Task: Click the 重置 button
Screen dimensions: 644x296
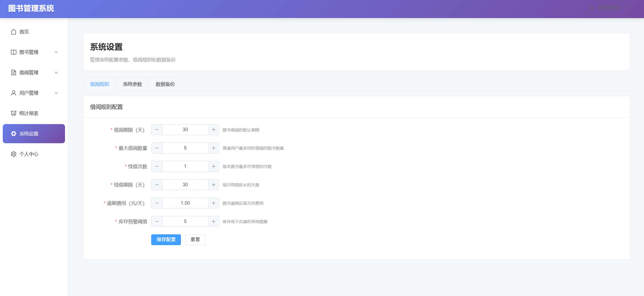Action: [x=195, y=240]
